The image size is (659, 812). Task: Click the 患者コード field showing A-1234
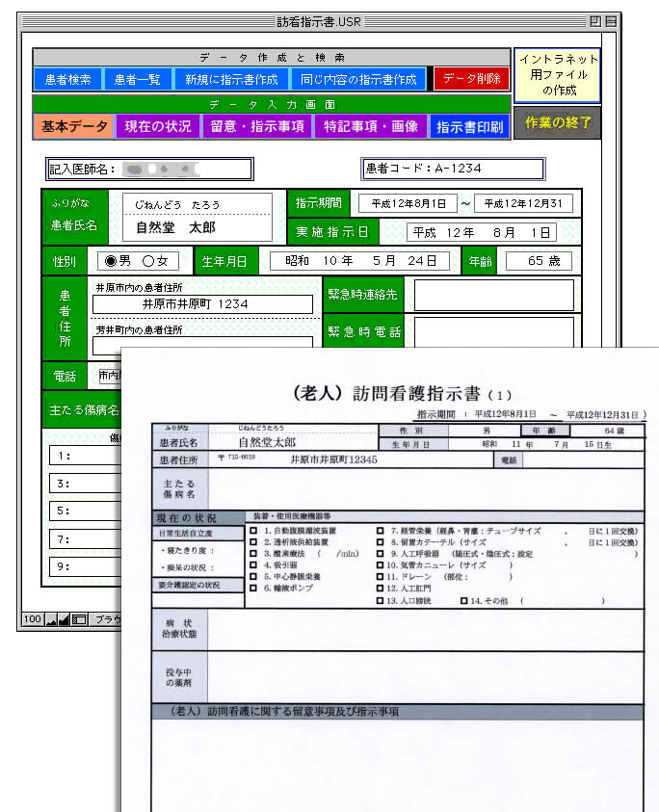coord(454,169)
